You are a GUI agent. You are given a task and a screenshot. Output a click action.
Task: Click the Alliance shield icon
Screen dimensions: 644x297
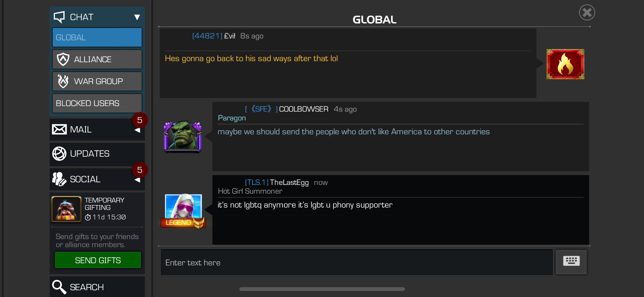click(x=63, y=59)
